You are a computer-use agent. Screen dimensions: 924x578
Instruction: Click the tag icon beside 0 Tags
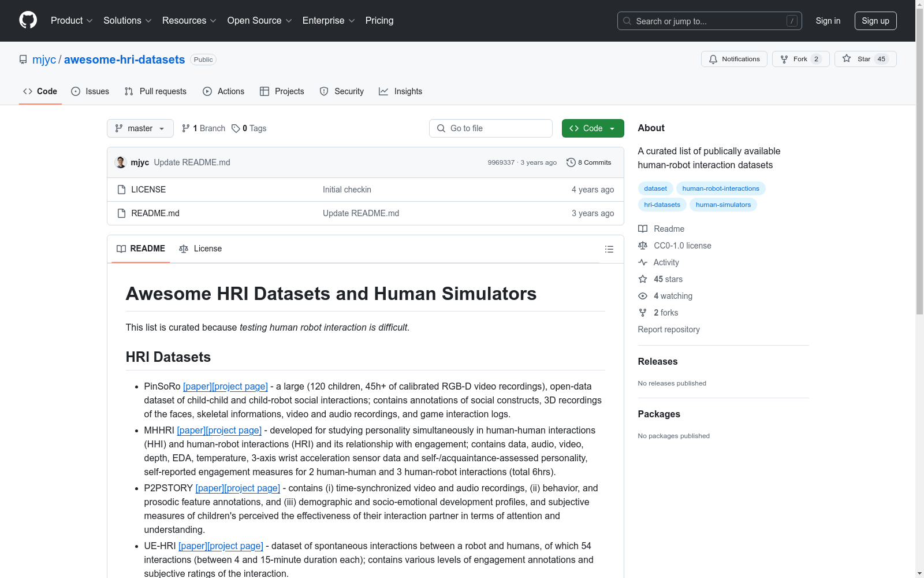[236, 128]
